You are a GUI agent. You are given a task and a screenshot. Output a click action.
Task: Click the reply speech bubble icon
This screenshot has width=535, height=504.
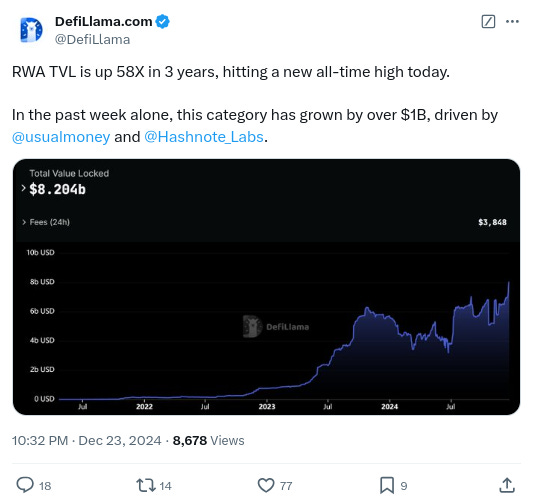[x=25, y=485]
